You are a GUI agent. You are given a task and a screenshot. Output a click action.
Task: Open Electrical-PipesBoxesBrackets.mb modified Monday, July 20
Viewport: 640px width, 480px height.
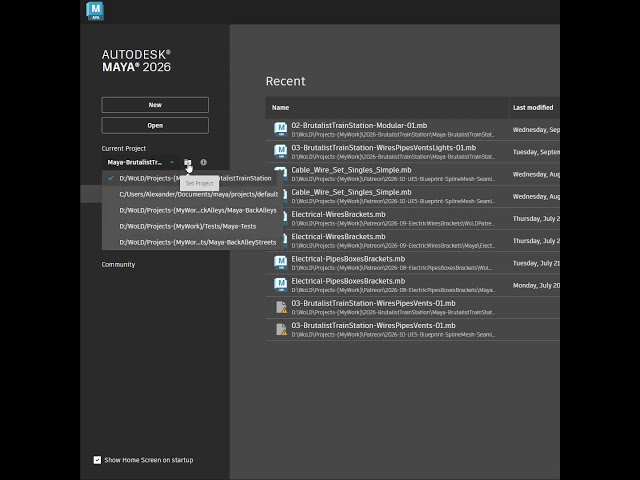point(412,285)
